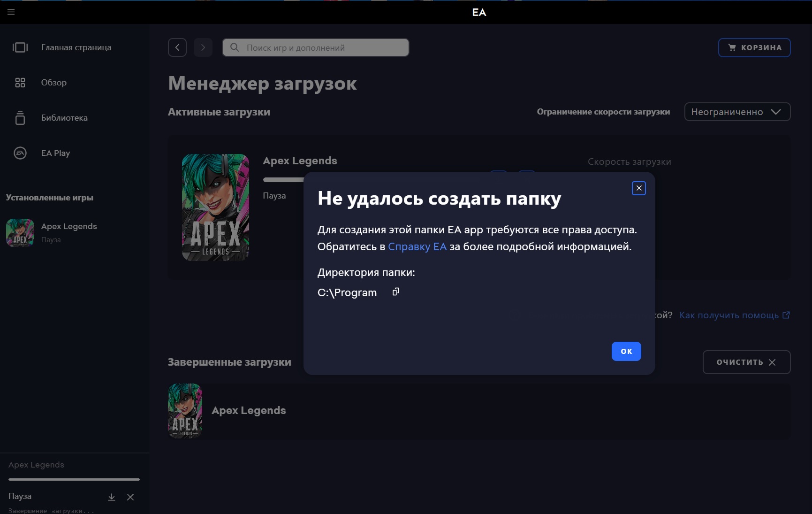
Task: Click the magnifier search icon
Action: pos(235,47)
